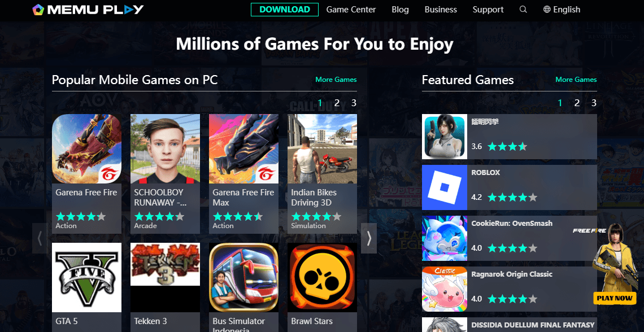
Task: Open the Indian Bikes Driving 3D thumbnail
Action: [x=322, y=148]
